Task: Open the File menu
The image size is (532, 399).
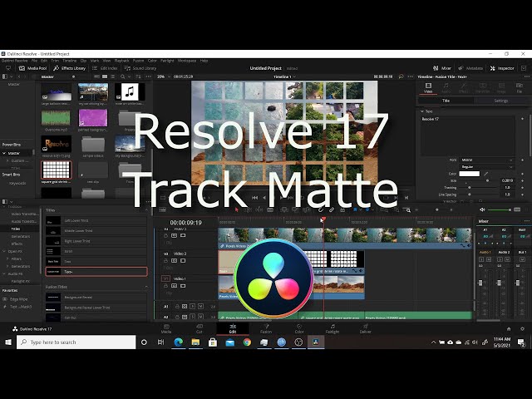Action: click(x=34, y=61)
